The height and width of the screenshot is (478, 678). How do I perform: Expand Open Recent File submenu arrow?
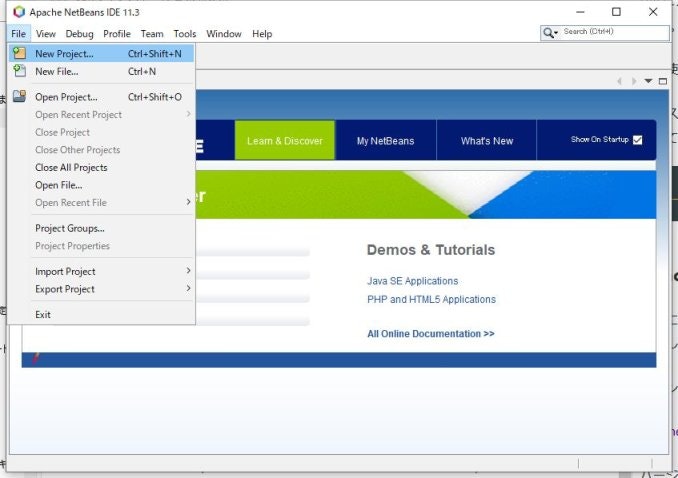click(188, 202)
